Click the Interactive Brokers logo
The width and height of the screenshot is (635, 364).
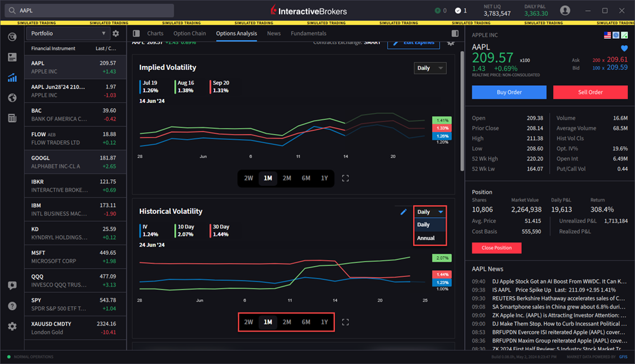[308, 11]
